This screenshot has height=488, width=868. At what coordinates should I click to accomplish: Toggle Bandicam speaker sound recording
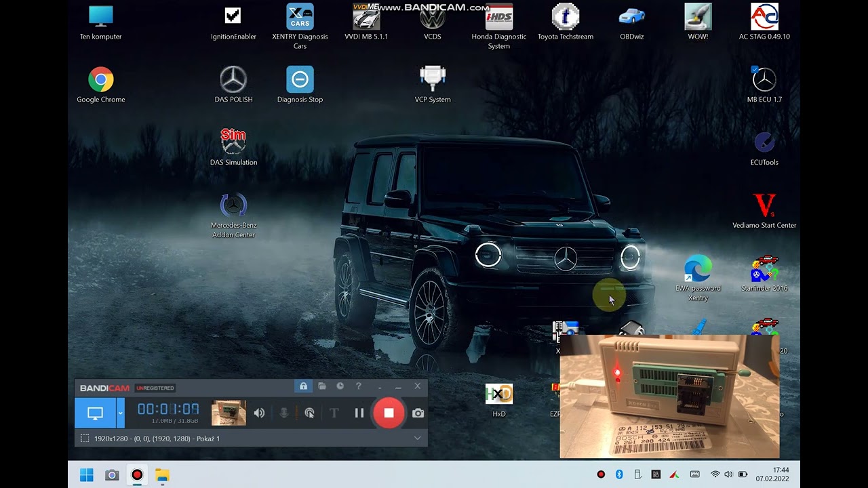tap(259, 413)
